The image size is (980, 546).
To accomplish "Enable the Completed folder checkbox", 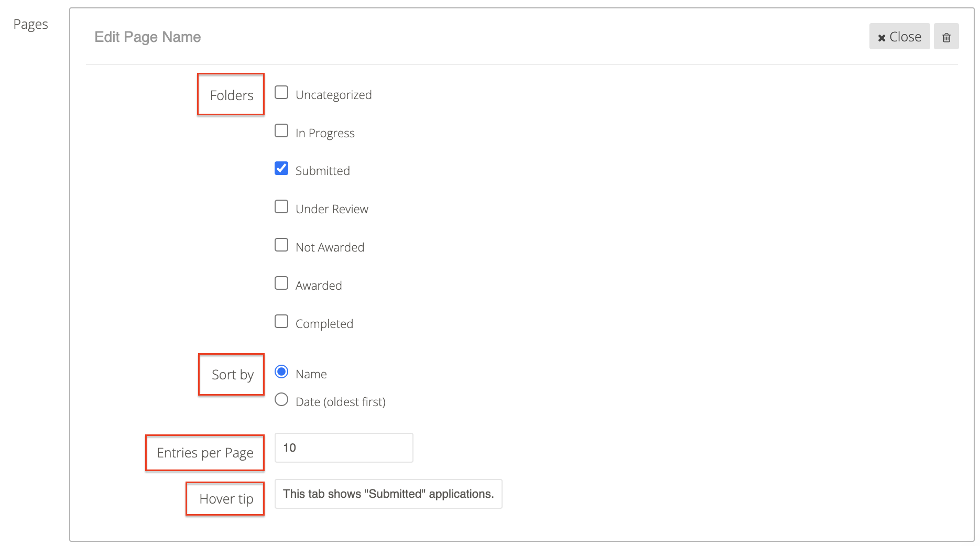I will tap(281, 321).
